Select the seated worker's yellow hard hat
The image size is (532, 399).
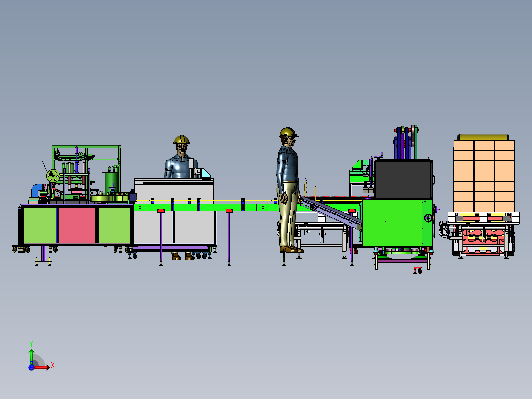click(182, 140)
